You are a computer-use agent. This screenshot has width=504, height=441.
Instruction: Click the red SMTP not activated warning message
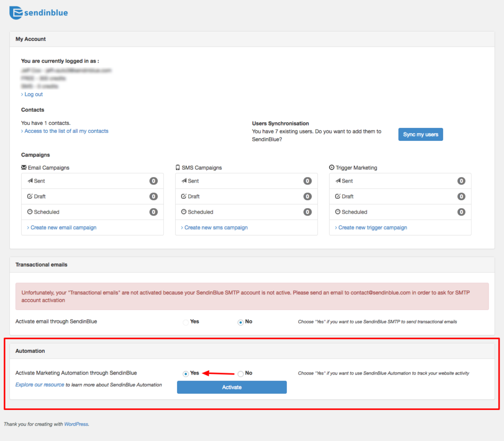[x=252, y=296]
